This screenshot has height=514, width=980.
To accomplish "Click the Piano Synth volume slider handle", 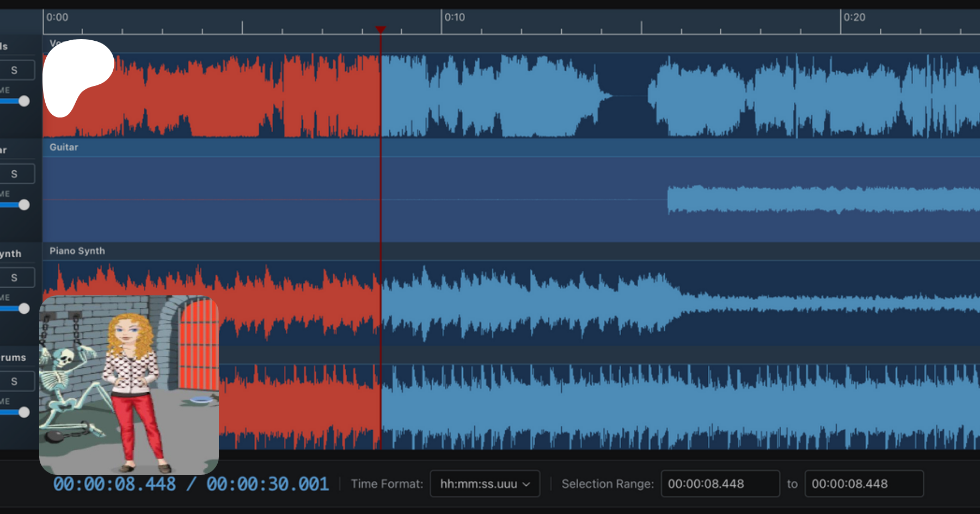I will coord(24,309).
